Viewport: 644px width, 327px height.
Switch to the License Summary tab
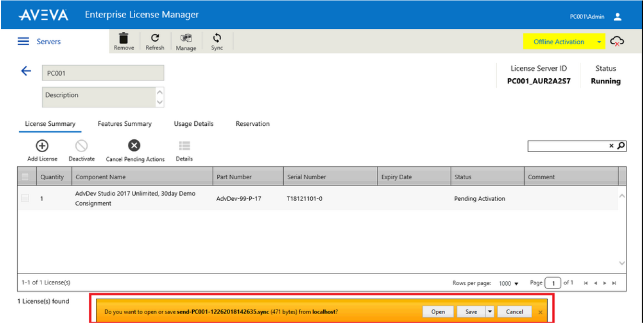50,124
